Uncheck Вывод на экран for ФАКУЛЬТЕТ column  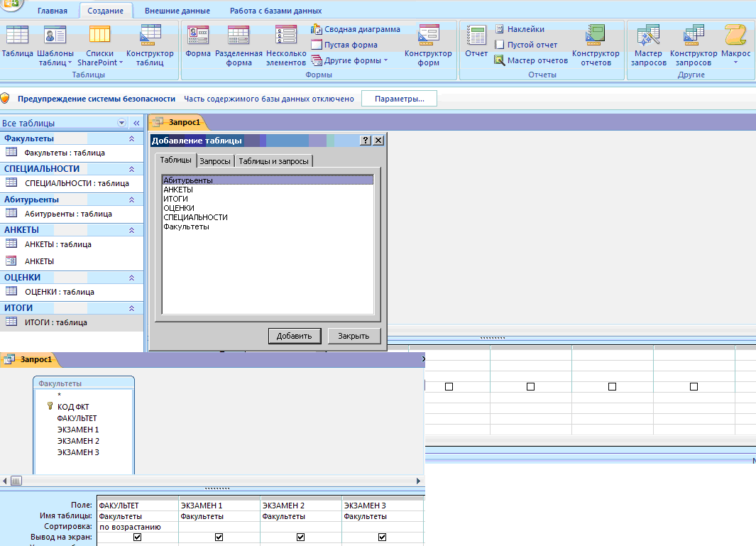coord(138,537)
